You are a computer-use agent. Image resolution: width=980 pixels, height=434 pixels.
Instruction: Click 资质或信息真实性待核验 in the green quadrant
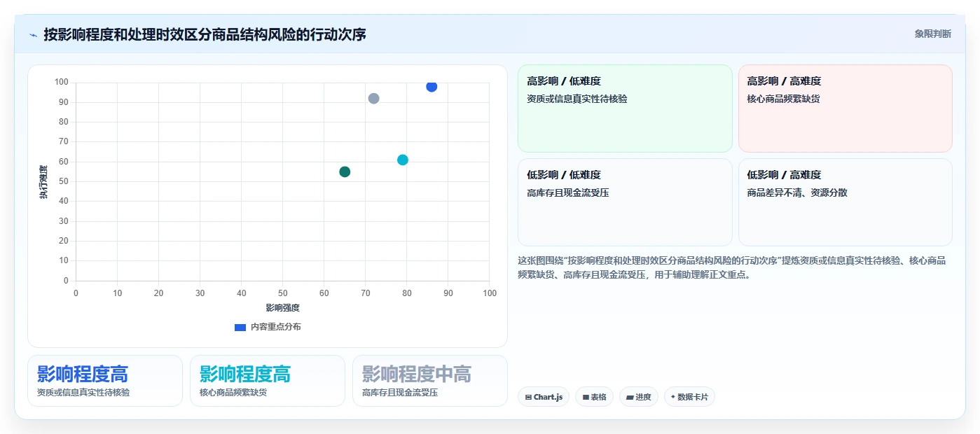pyautogui.click(x=577, y=99)
